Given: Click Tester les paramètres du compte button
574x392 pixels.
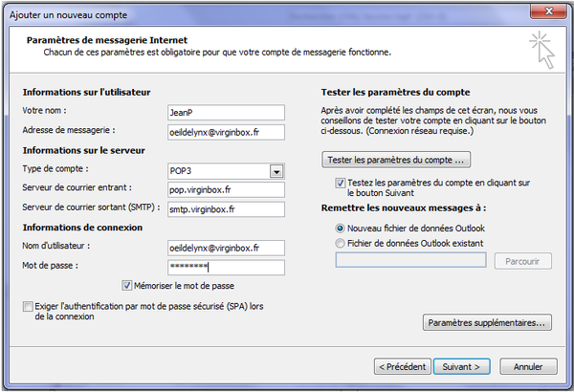Looking at the screenshot, I should point(396,159).
